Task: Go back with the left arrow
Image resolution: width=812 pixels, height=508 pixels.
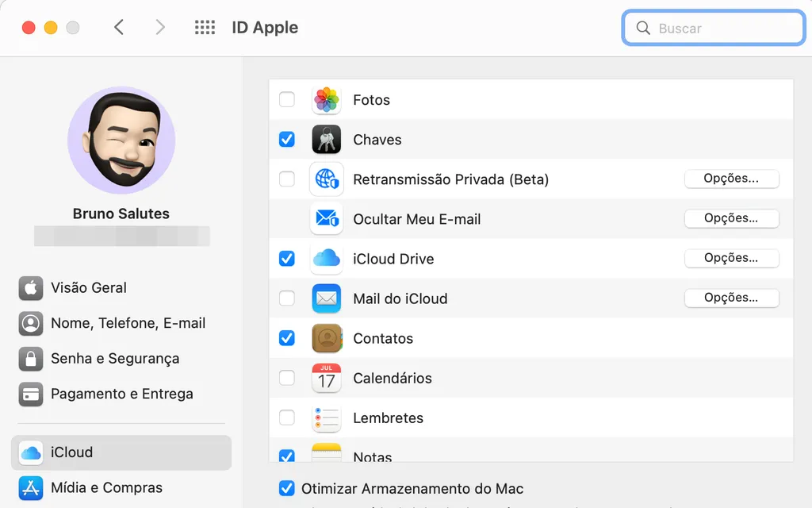Action: pos(119,27)
